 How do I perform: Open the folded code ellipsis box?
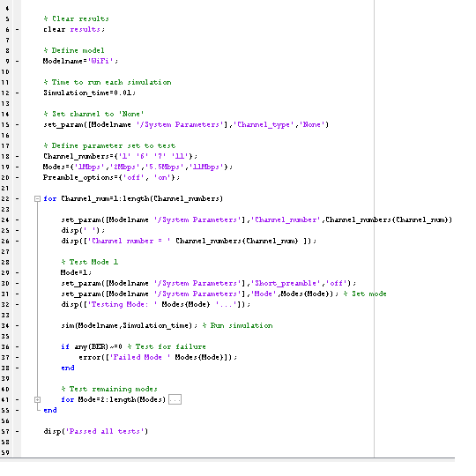click(175, 399)
